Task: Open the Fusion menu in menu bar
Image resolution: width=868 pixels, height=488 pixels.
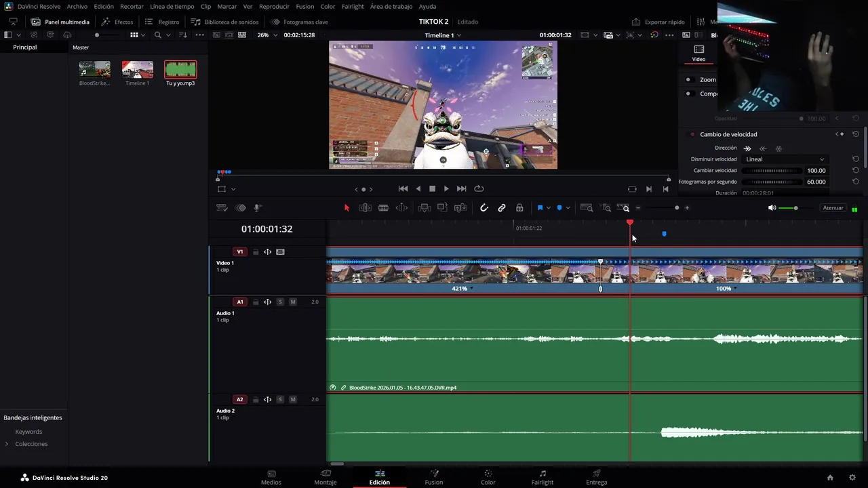Action: click(x=305, y=6)
